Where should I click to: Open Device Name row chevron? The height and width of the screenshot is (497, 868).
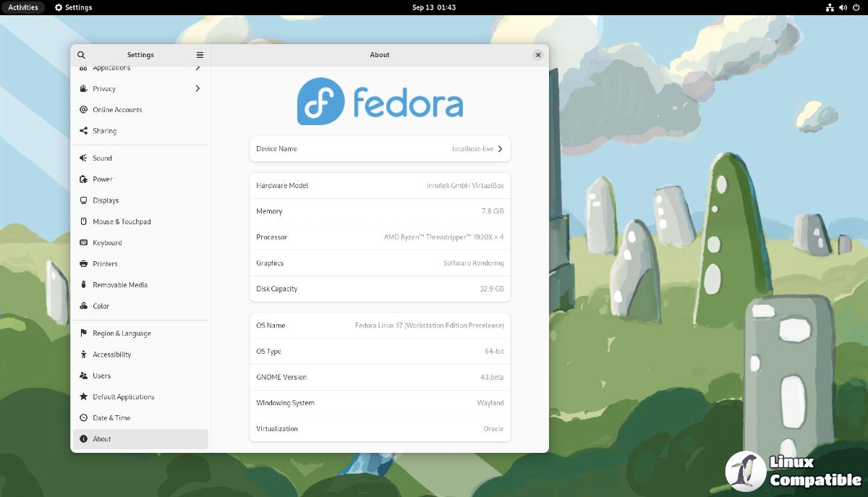click(x=500, y=149)
